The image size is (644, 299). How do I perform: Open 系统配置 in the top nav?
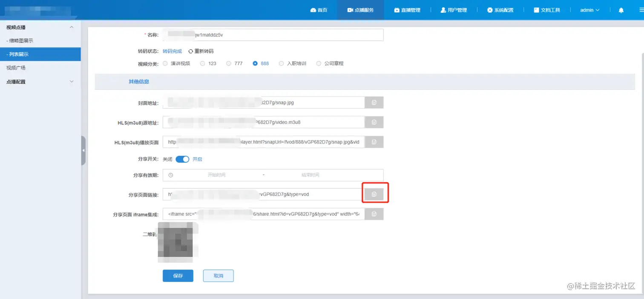pyautogui.click(x=500, y=10)
